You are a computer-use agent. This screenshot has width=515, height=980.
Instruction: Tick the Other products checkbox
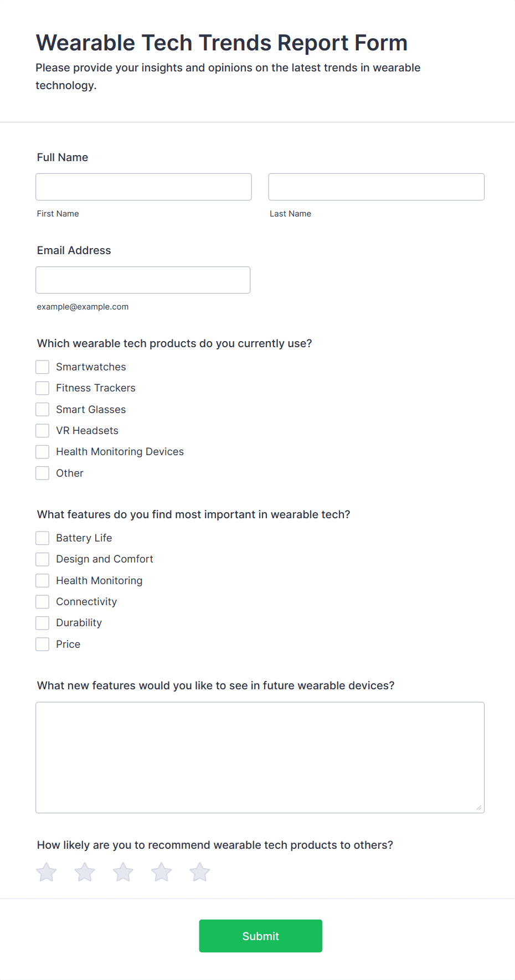(43, 473)
